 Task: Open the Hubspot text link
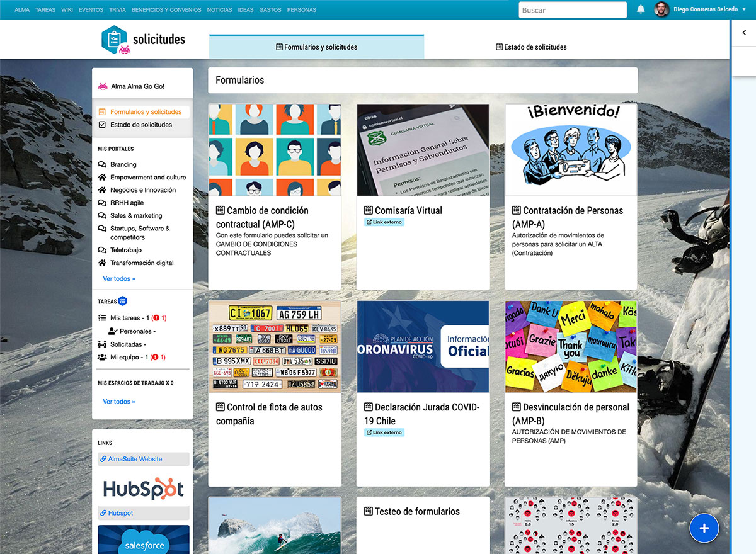click(120, 513)
